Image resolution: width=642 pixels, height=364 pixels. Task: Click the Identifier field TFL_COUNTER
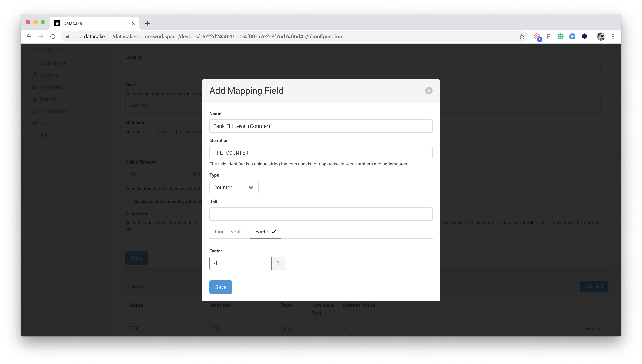click(321, 153)
